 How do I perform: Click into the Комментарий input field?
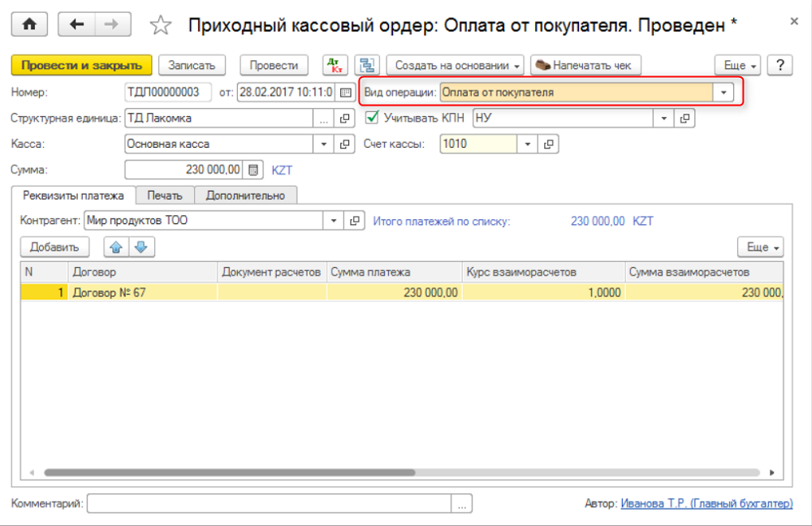point(268,504)
